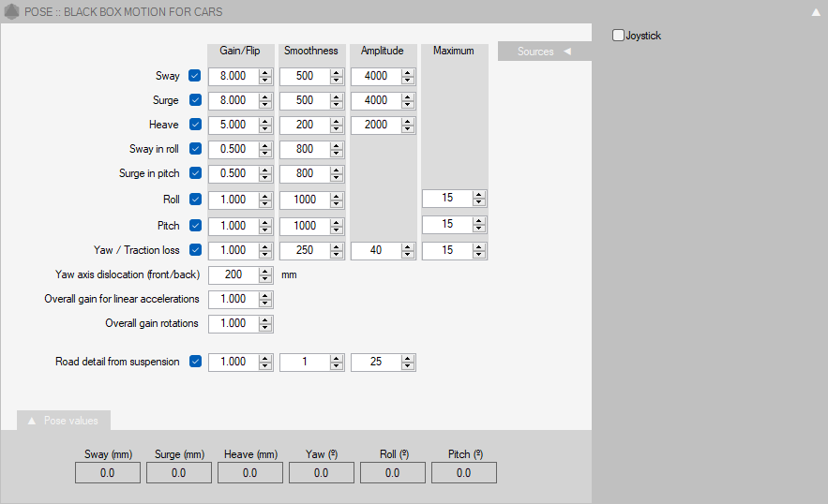Collapse panel using top-right triangle arrow

(815, 12)
